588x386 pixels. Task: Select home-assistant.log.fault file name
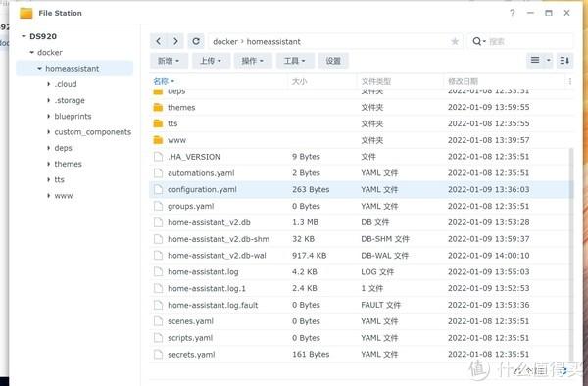213,305
